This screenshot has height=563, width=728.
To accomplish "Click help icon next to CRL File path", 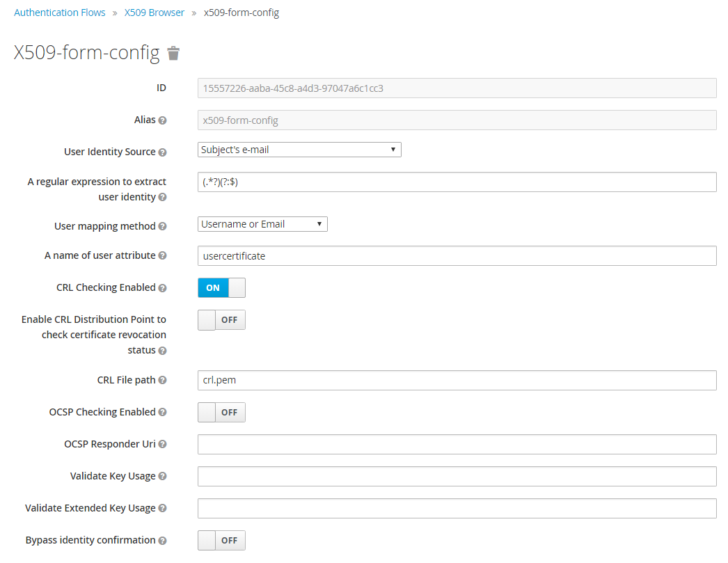I will [162, 381].
